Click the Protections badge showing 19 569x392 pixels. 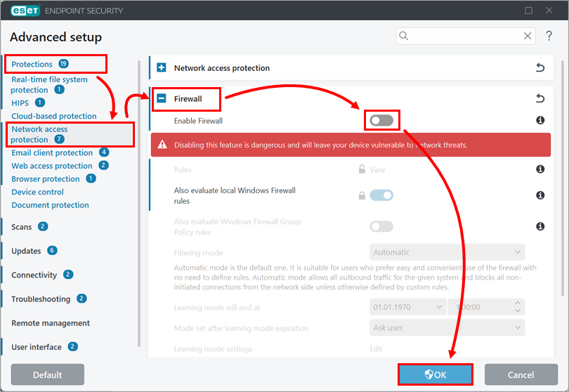63,64
